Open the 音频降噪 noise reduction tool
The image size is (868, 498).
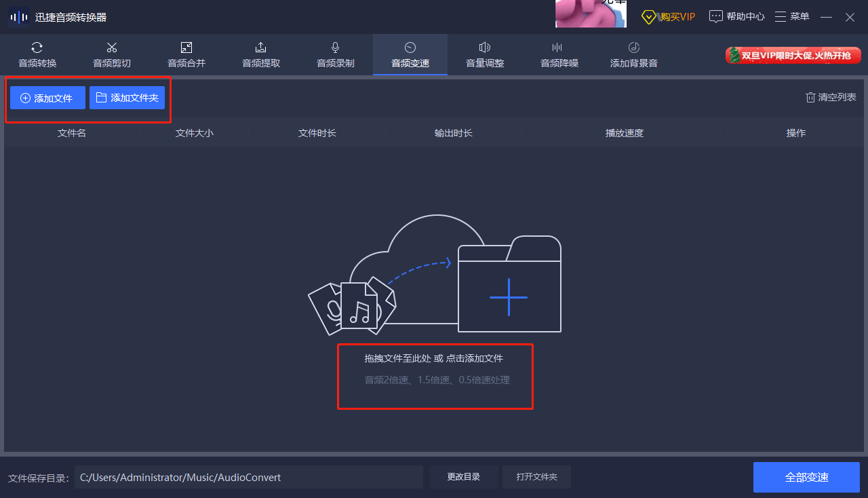[559, 55]
